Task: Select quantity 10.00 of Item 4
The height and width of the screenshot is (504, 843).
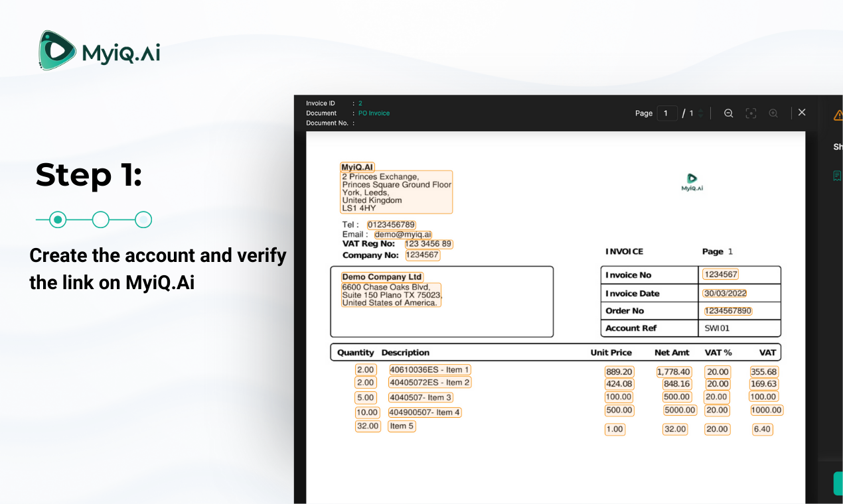Action: point(367,412)
